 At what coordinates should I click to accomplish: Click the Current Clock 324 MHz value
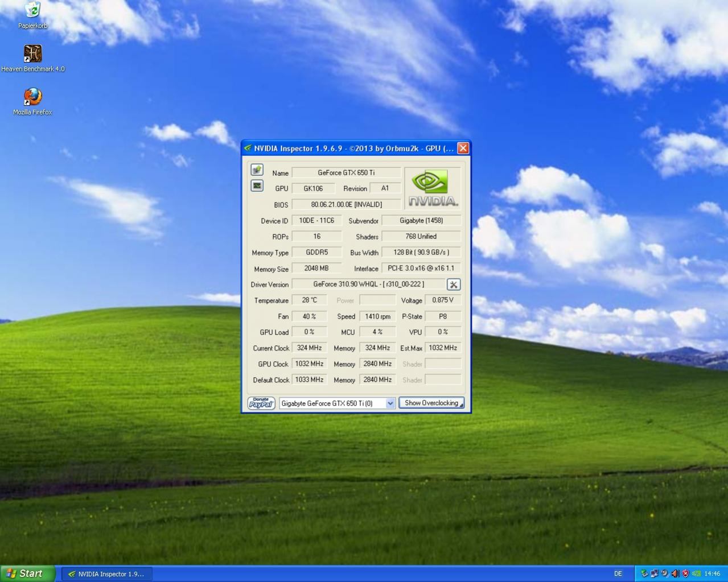point(310,348)
